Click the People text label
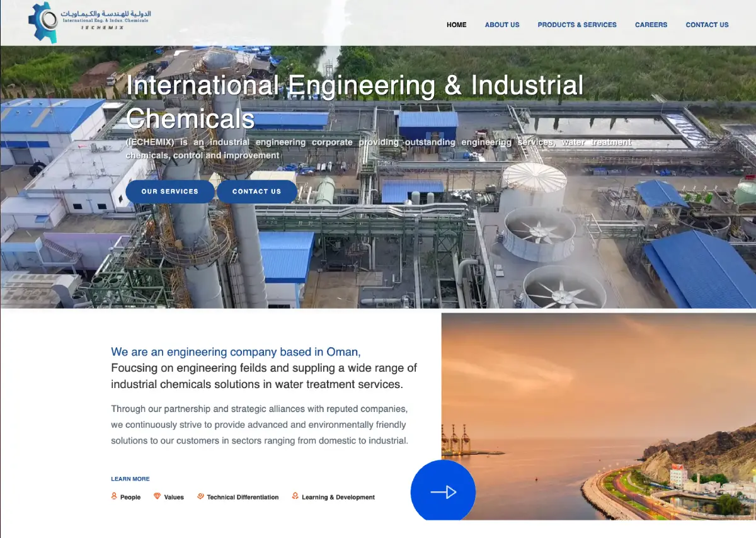Image resolution: width=756 pixels, height=538 pixels. click(x=130, y=497)
